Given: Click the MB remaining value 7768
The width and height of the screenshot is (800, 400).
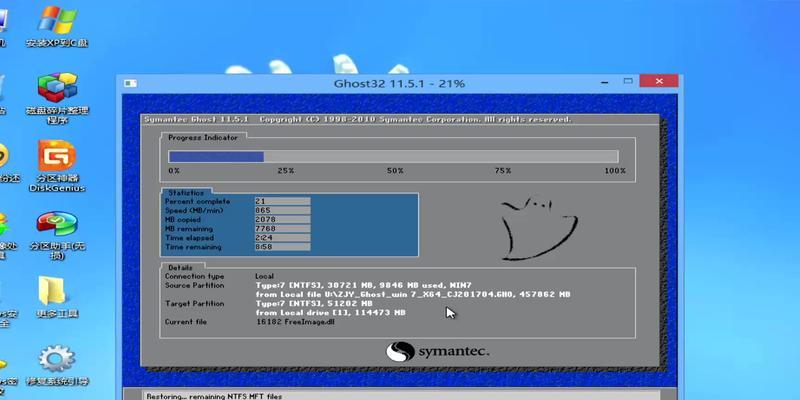Looking at the screenshot, I should pyautogui.click(x=282, y=229).
